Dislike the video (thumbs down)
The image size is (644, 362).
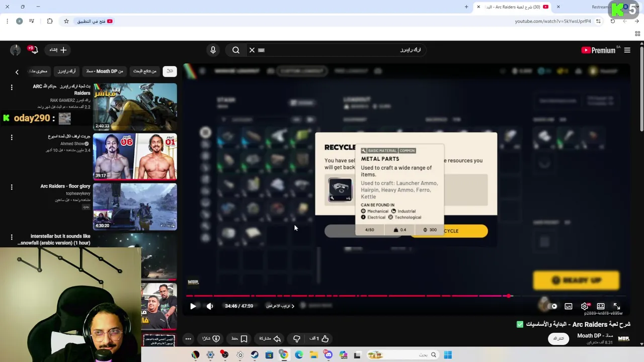tap(297, 339)
